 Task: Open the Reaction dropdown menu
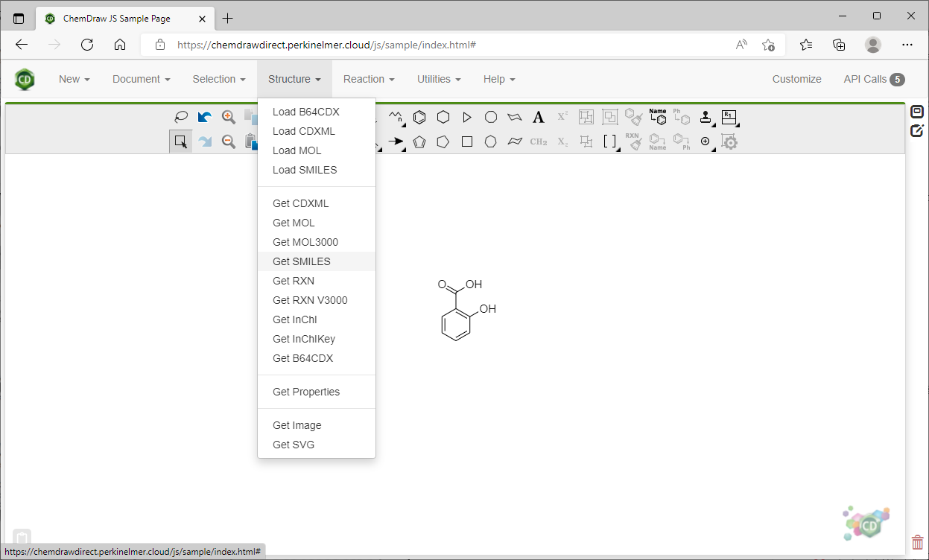click(369, 79)
